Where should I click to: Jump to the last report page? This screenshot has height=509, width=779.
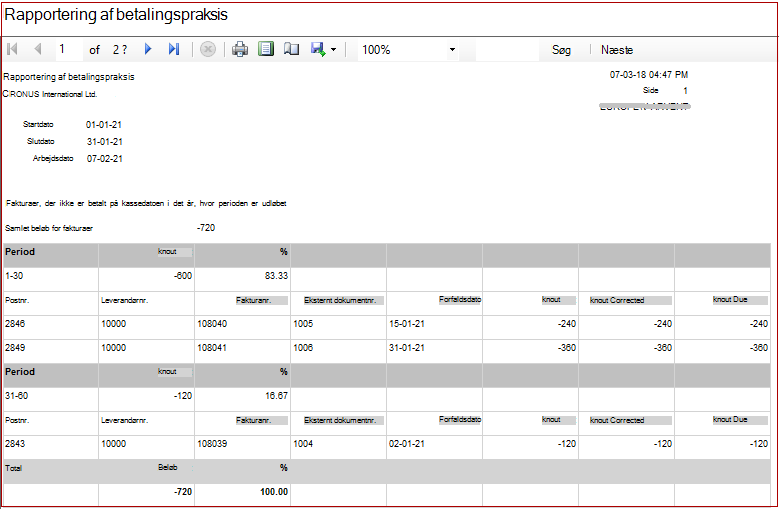tap(173, 49)
